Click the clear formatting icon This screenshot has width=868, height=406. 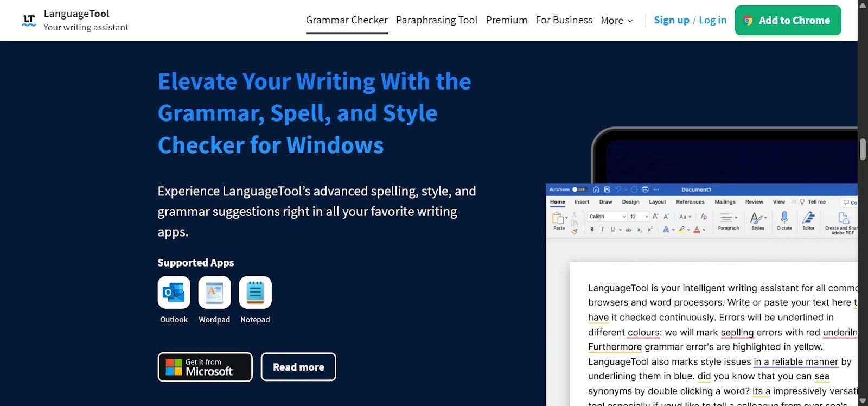click(704, 217)
